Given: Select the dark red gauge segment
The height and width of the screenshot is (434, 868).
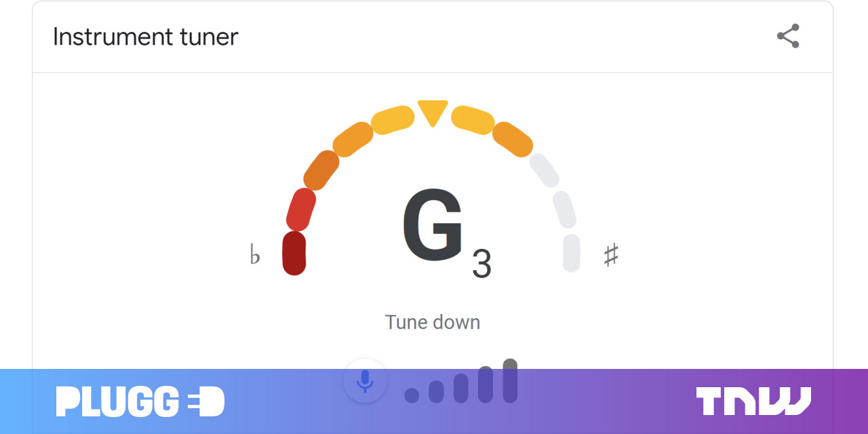Looking at the screenshot, I should point(294,253).
